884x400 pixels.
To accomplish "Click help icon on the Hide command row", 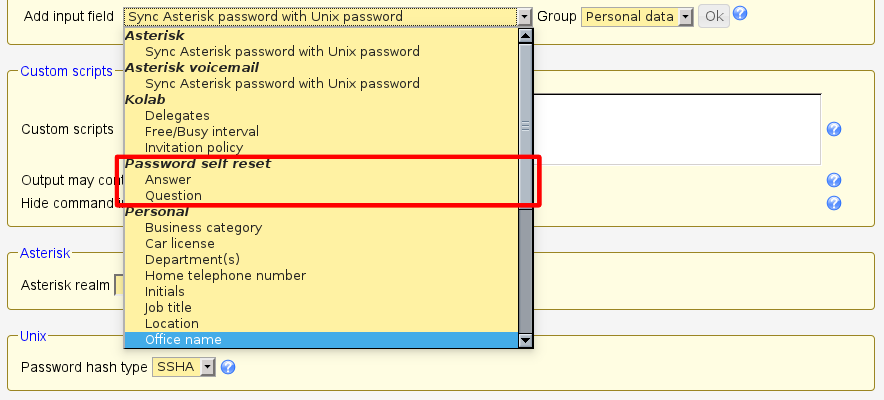I will [x=833, y=203].
